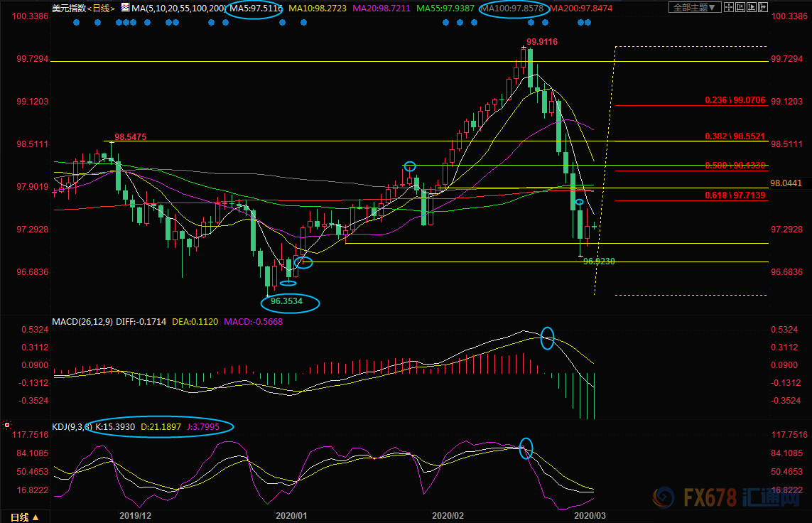Click the <日线> period label in title

coord(102,9)
